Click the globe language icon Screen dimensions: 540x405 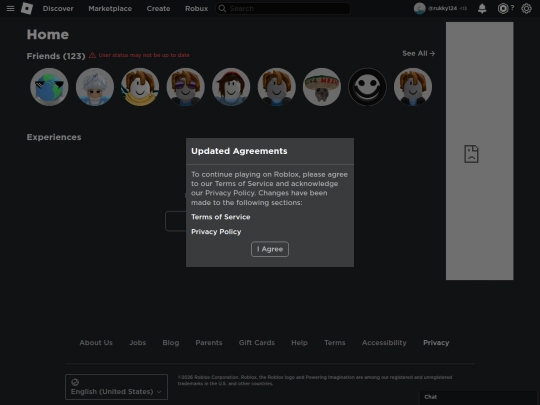point(75,382)
